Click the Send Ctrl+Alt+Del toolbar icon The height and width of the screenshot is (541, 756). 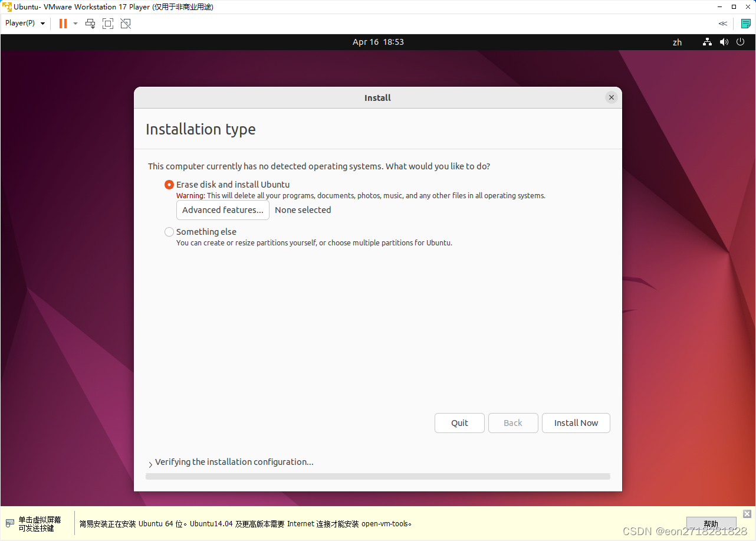90,24
